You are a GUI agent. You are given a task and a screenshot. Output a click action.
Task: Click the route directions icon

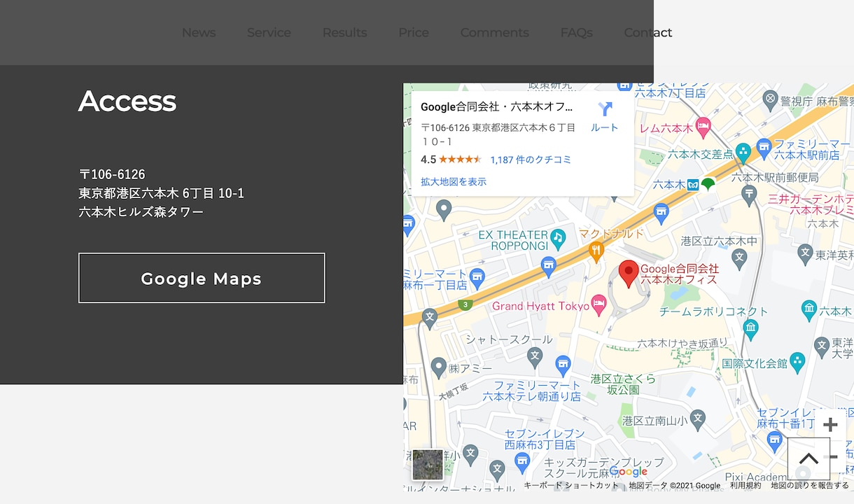click(x=605, y=109)
